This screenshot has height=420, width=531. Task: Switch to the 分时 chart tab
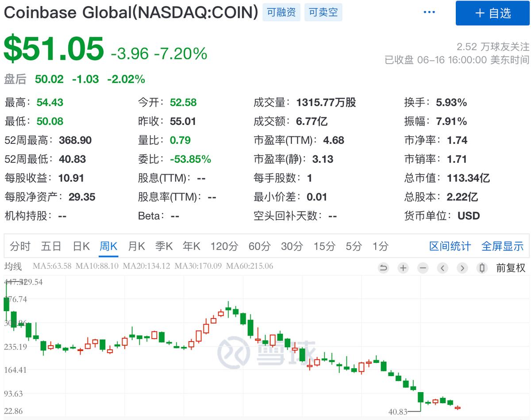[x=20, y=246]
